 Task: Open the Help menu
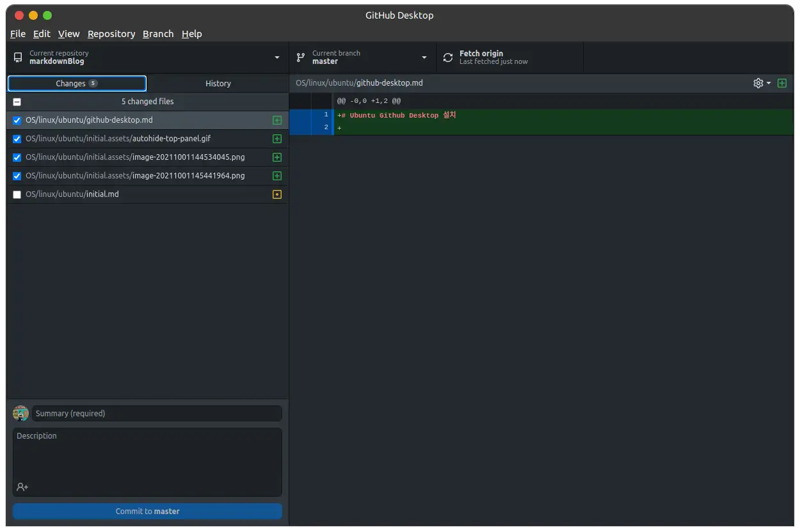pos(191,34)
